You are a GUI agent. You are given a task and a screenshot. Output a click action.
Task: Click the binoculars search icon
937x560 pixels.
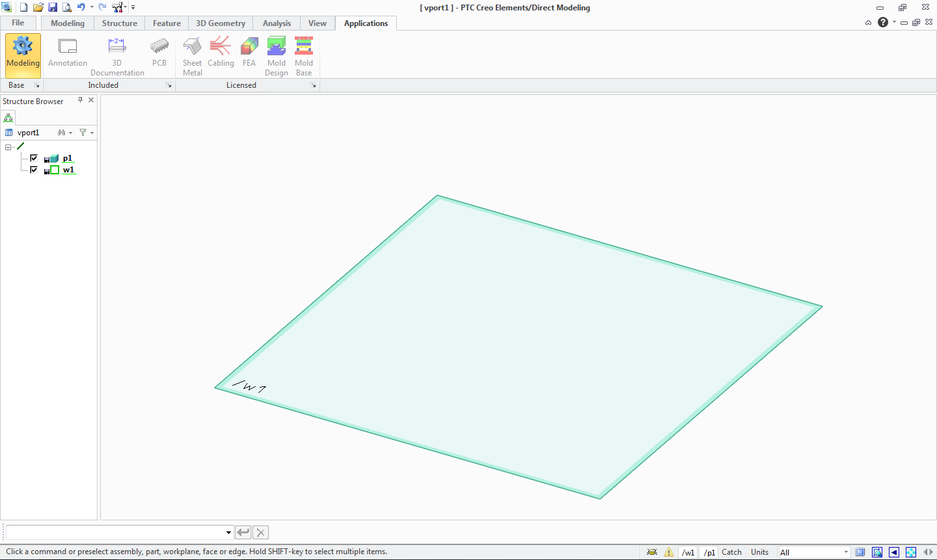61,133
